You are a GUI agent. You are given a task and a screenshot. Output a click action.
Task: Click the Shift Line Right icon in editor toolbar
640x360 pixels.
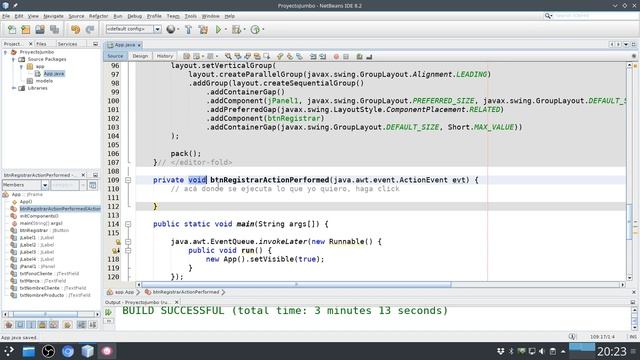[323, 56]
